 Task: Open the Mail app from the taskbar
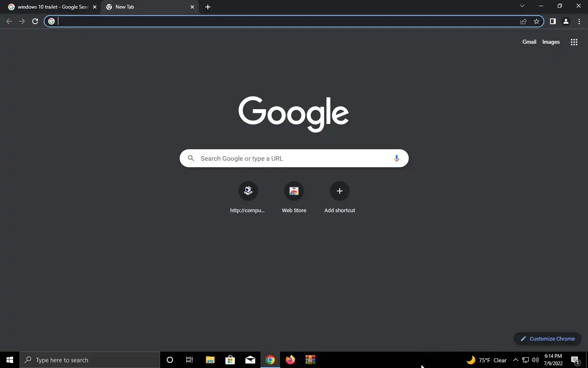(x=250, y=360)
